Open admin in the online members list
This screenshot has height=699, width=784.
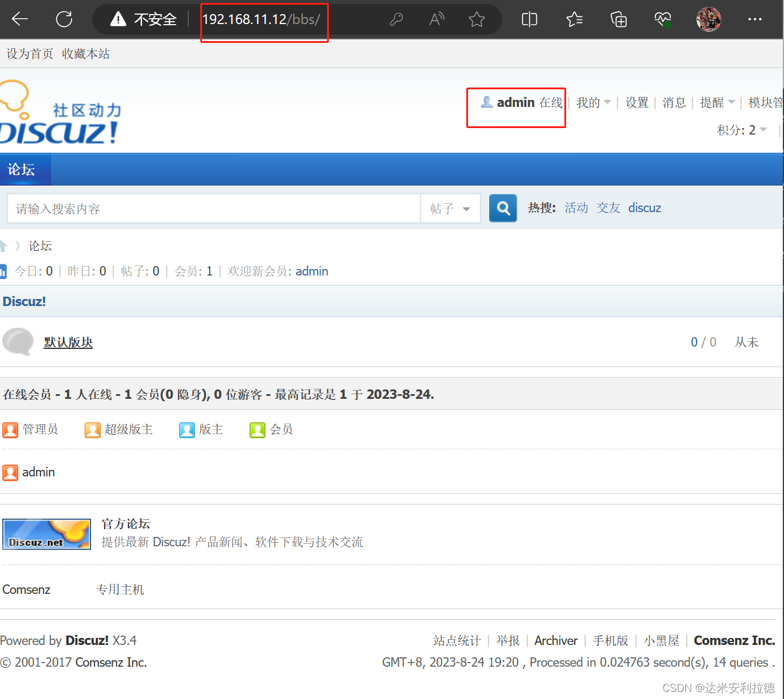(39, 472)
